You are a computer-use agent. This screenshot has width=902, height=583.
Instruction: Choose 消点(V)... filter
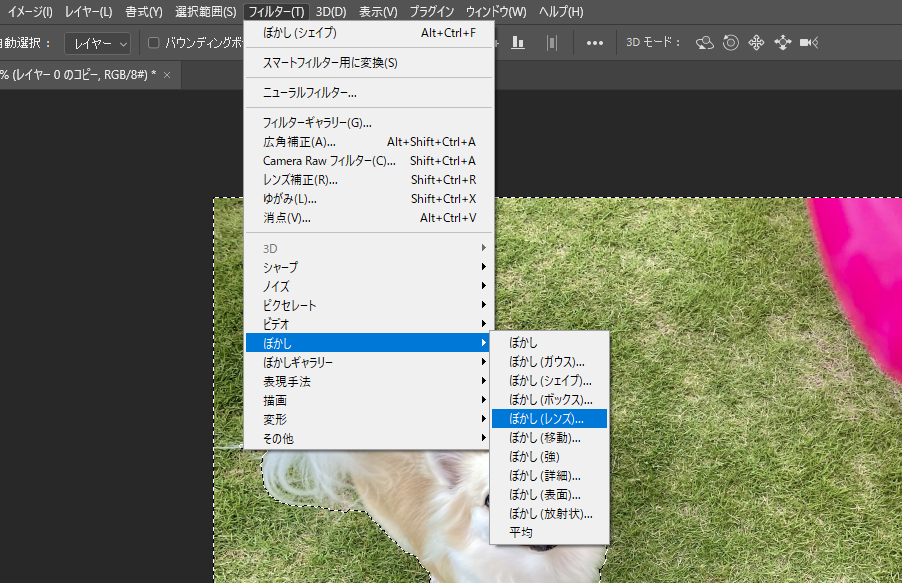coord(369,218)
